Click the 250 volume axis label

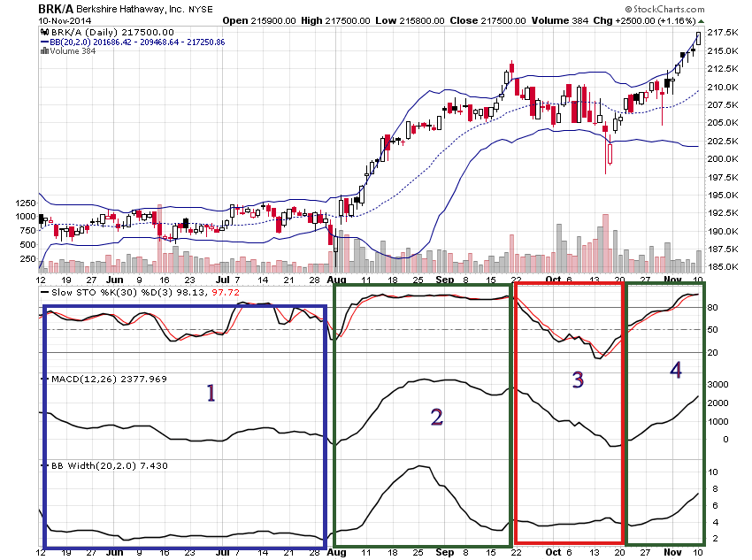tap(28, 259)
